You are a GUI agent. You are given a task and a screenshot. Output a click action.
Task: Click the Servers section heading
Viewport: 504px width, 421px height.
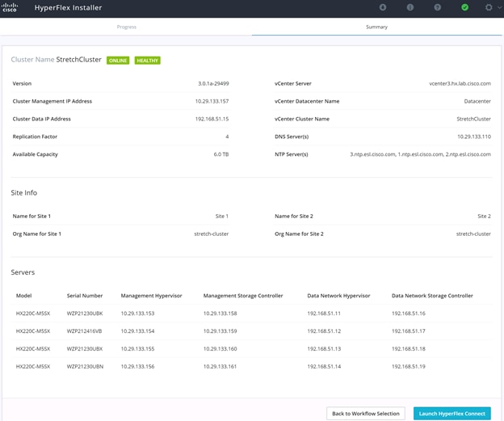click(x=23, y=272)
